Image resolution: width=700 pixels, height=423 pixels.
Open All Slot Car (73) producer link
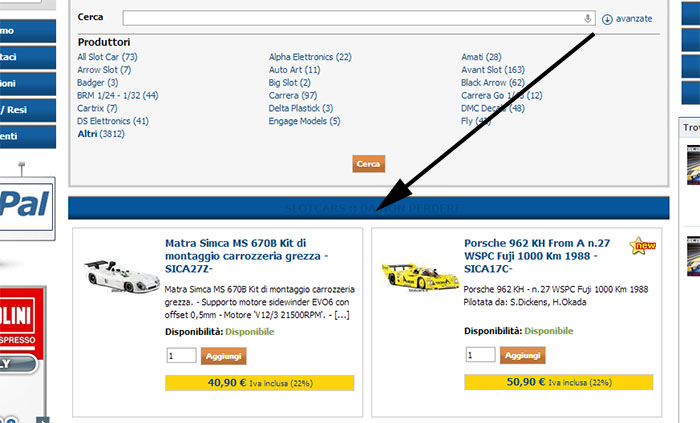[107, 57]
